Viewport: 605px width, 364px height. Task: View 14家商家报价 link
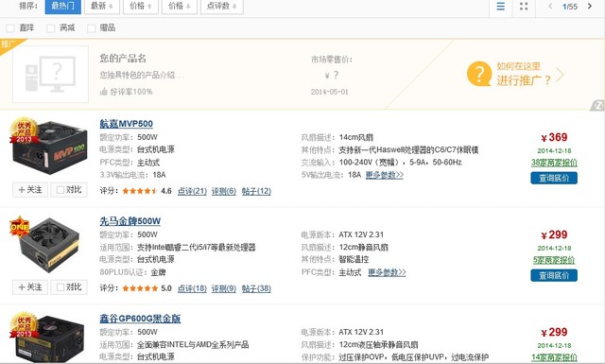pyautogui.click(x=554, y=357)
